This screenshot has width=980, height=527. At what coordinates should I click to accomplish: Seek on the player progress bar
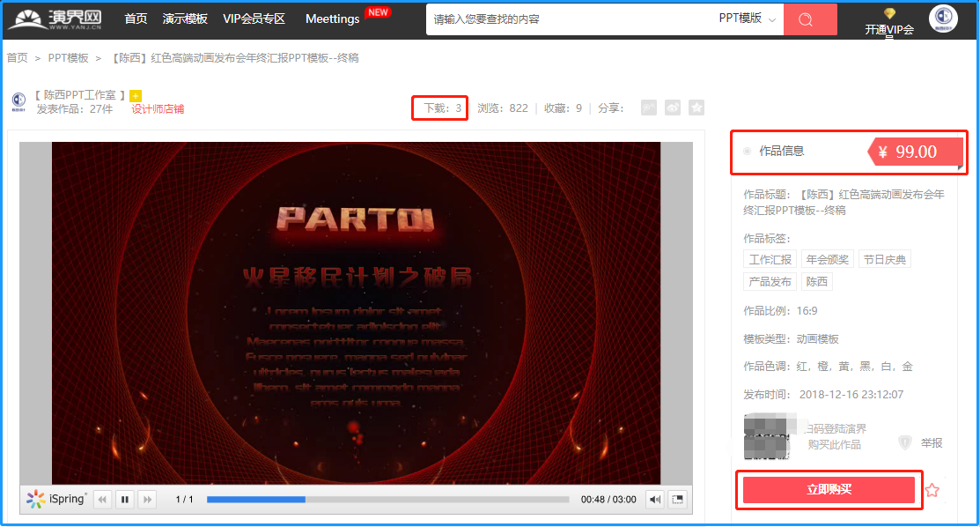click(388, 500)
